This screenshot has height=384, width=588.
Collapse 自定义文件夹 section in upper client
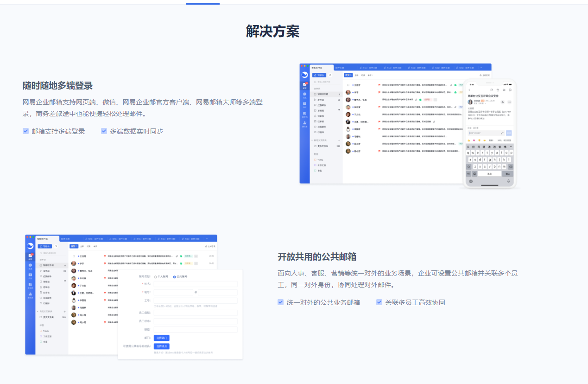point(312,141)
